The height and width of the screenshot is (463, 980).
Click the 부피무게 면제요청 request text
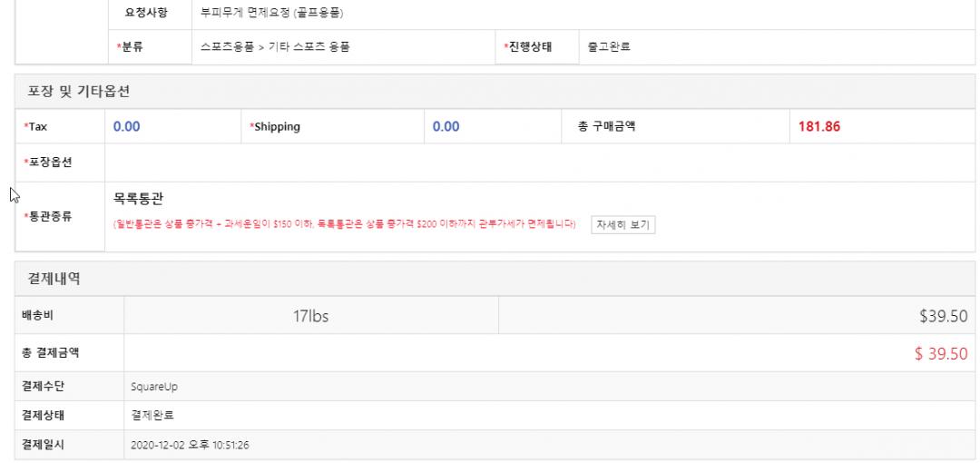[x=271, y=14]
